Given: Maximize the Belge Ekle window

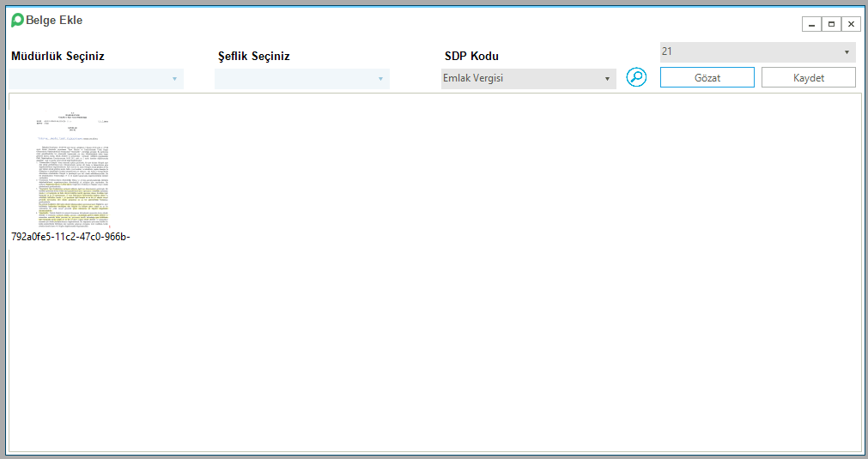Looking at the screenshot, I should 831,24.
